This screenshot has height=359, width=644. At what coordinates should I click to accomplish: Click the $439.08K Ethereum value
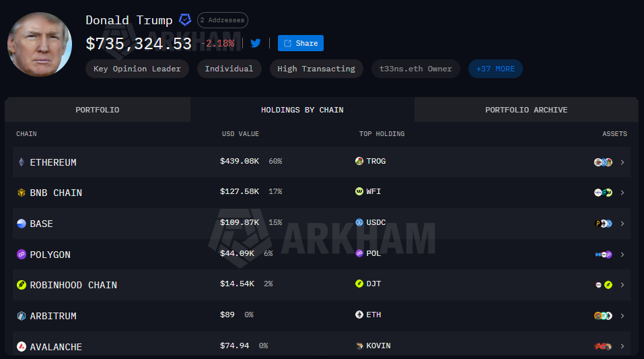[240, 161]
